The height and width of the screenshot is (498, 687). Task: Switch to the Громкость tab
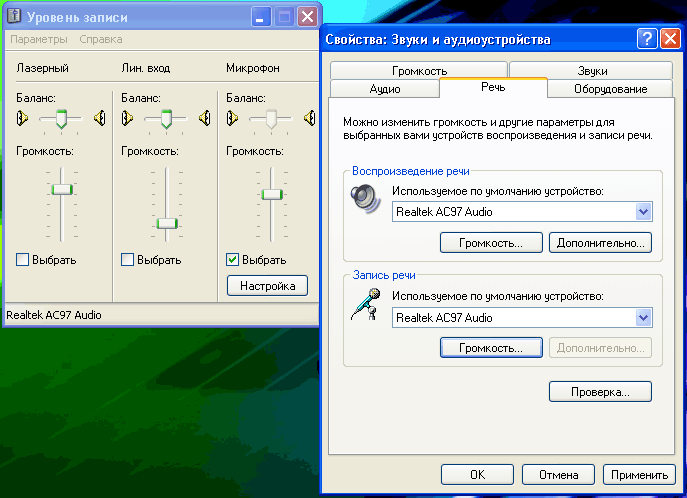[419, 71]
